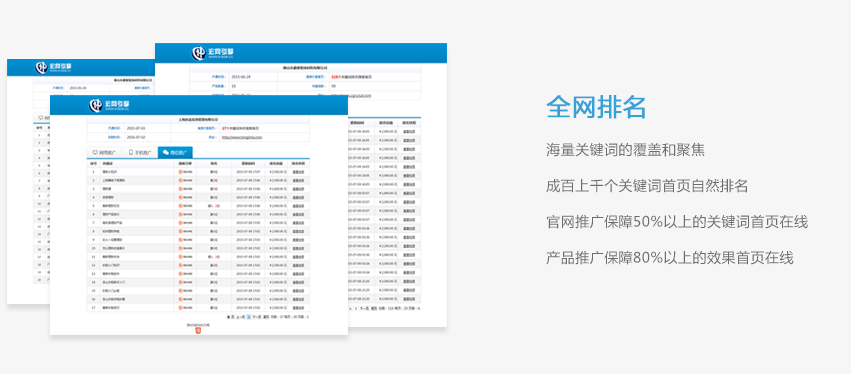Click the monitor icon on the 网络推广 tab
Image resolution: width=851 pixels, height=374 pixels.
(95, 153)
